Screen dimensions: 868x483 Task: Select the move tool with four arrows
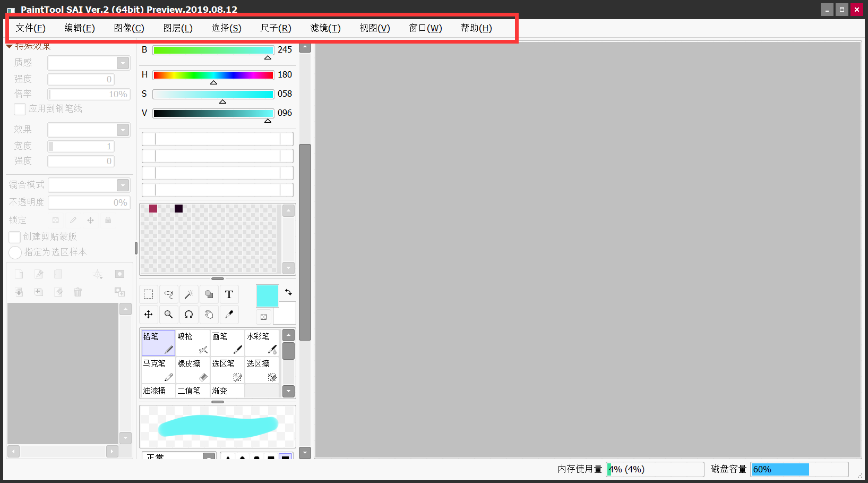tap(149, 315)
